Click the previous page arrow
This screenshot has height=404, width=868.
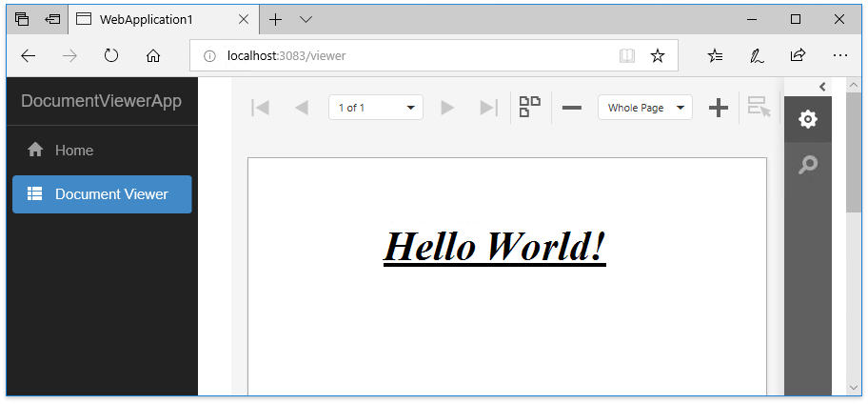tap(302, 108)
